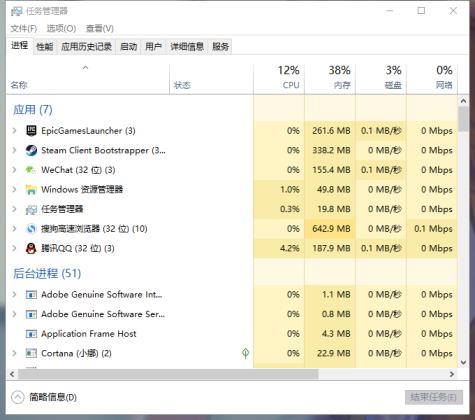Click the green leaf icon beside Cortana
This screenshot has width=475, height=420.
[x=246, y=353]
